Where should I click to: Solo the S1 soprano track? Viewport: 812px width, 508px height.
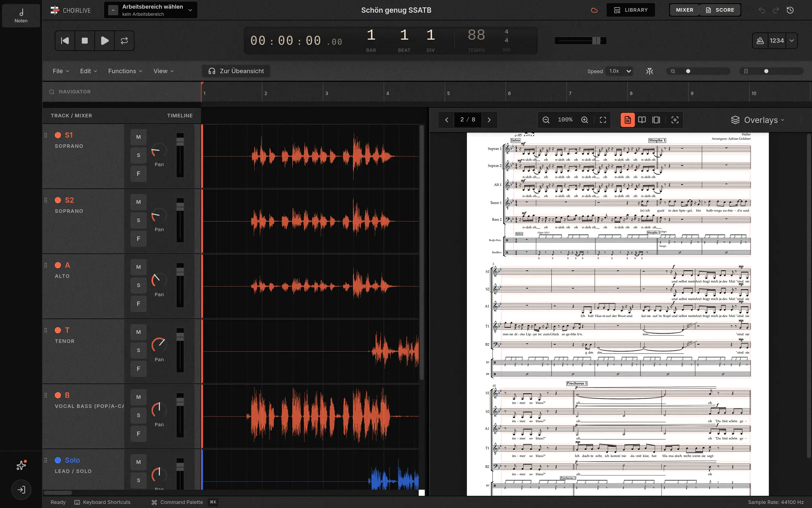click(138, 155)
